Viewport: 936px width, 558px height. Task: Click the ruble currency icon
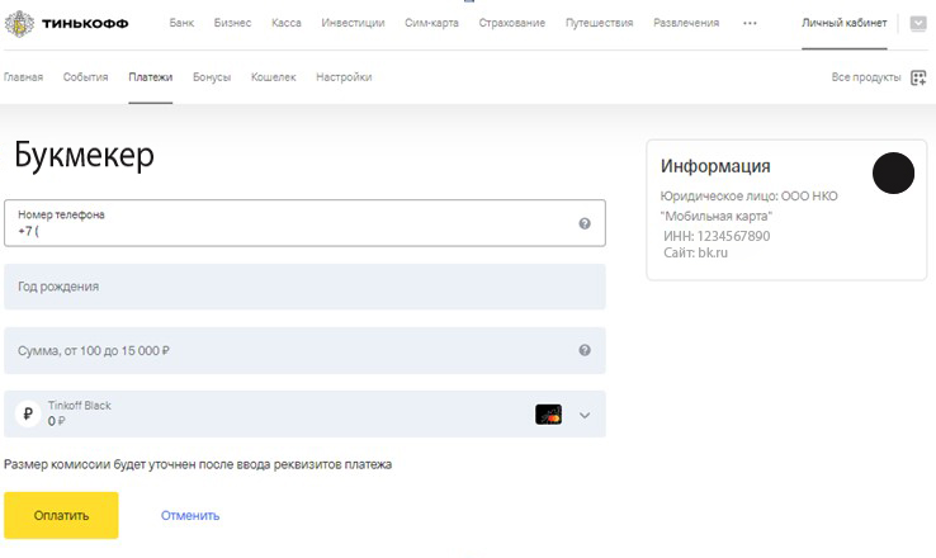click(x=27, y=414)
